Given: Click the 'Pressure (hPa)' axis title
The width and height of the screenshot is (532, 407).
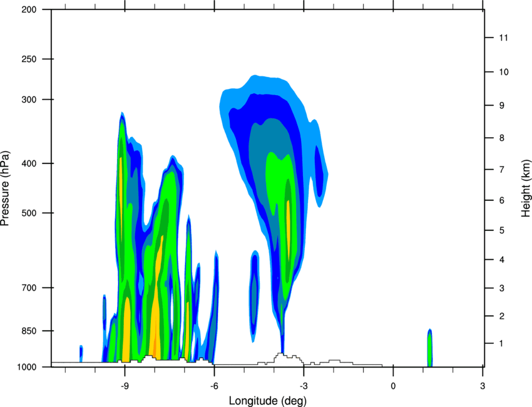Looking at the screenshot, I should click(5, 188).
